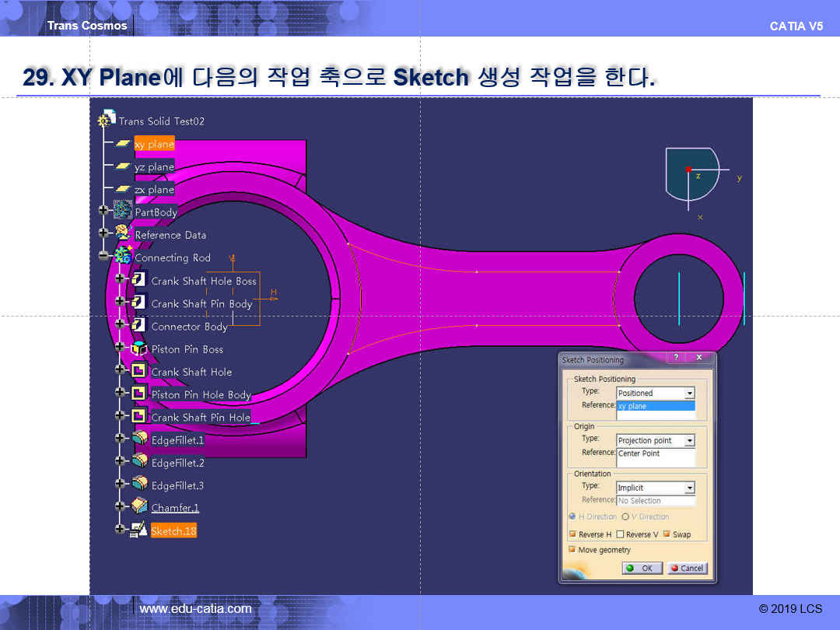This screenshot has width=840, height=630.
Task: Enable the Reverse V checkbox
Action: coord(620,534)
